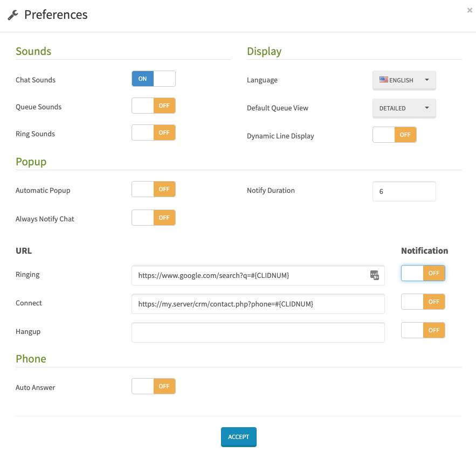
Task: Toggle Dynamic Line Display on
Action: click(x=395, y=135)
